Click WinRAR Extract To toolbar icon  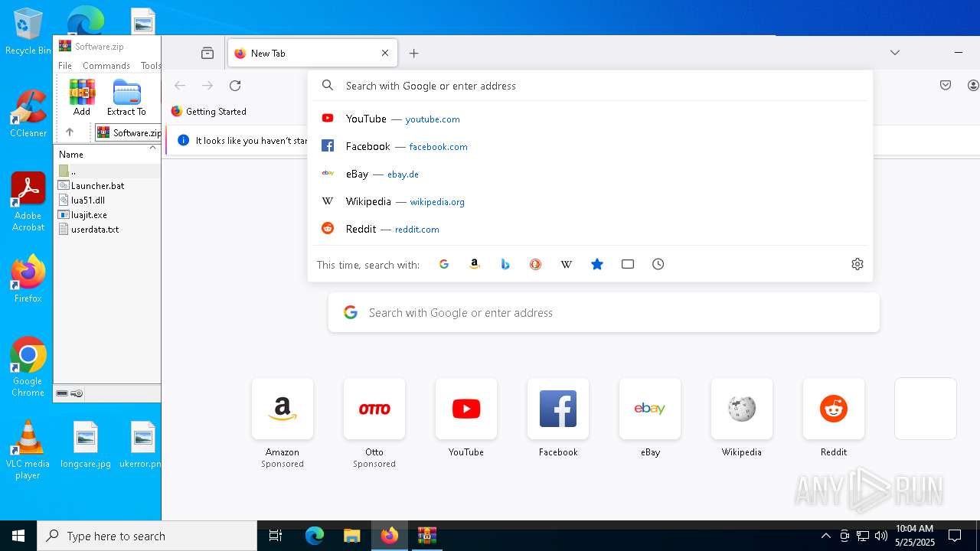pos(126,97)
